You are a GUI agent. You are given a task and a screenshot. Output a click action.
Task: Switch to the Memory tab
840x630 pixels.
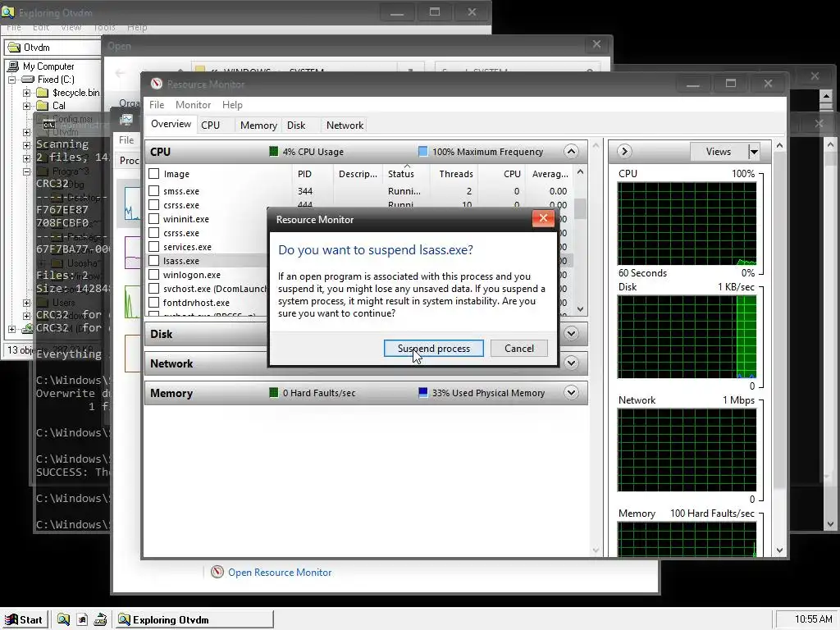[258, 125]
